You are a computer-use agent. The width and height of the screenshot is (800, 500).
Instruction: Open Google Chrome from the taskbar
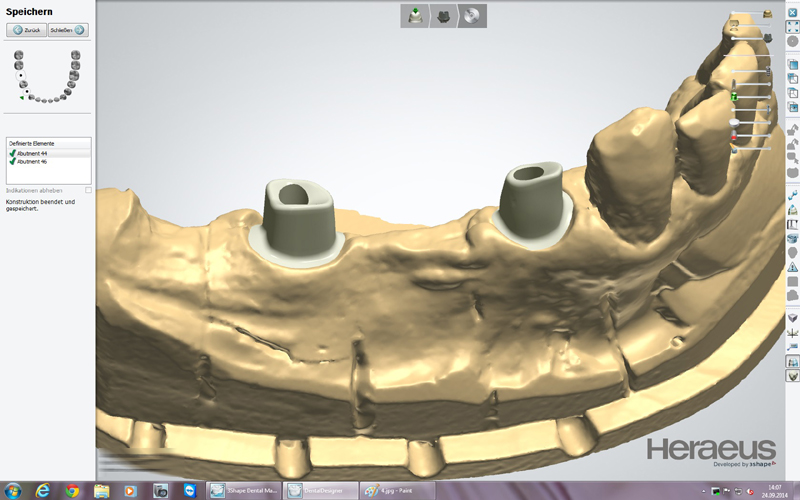pyautogui.click(x=72, y=491)
